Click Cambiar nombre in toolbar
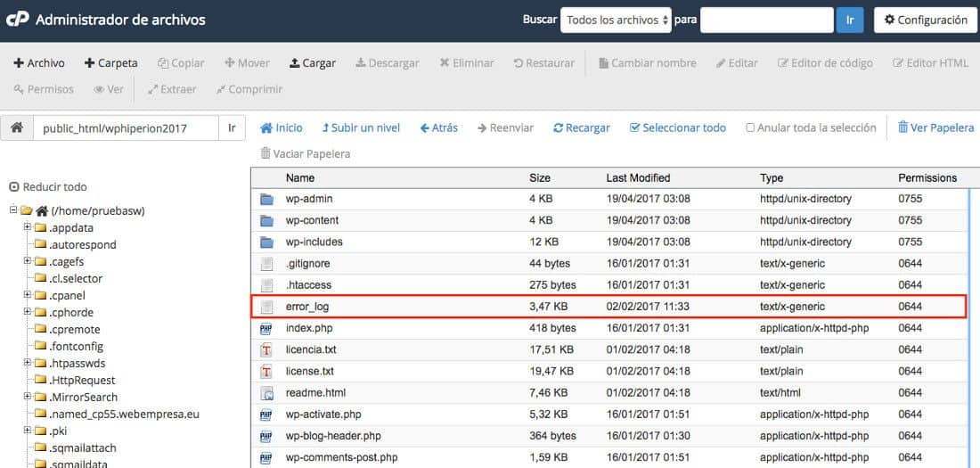 point(648,63)
